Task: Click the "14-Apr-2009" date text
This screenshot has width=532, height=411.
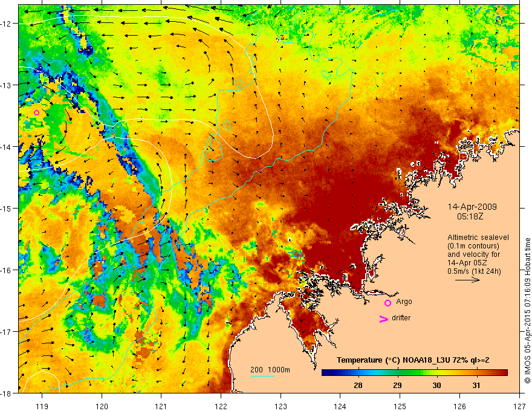Action: coord(472,207)
